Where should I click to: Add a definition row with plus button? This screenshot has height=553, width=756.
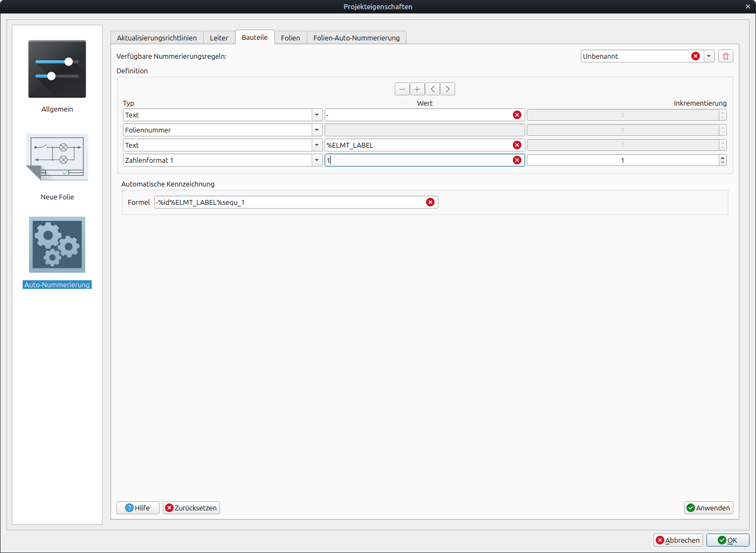point(417,89)
